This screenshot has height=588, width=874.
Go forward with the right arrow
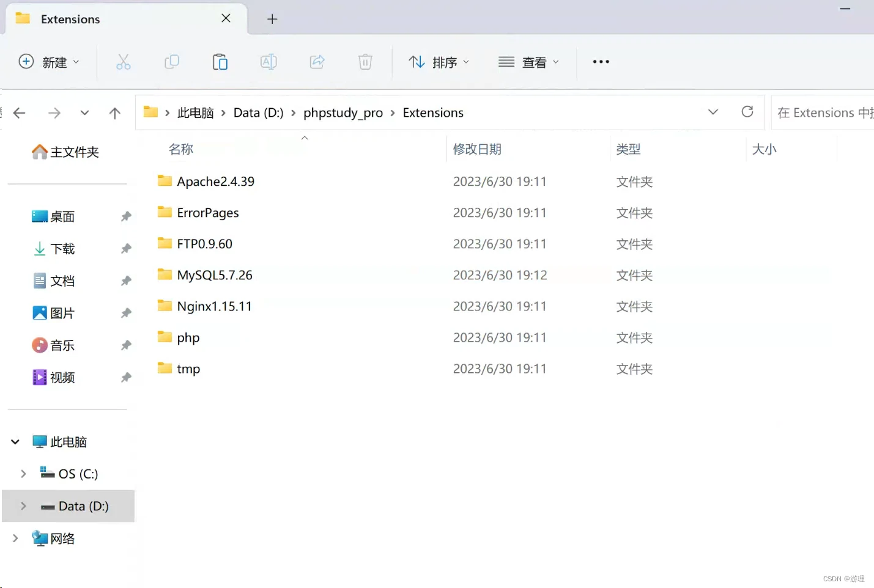(54, 112)
